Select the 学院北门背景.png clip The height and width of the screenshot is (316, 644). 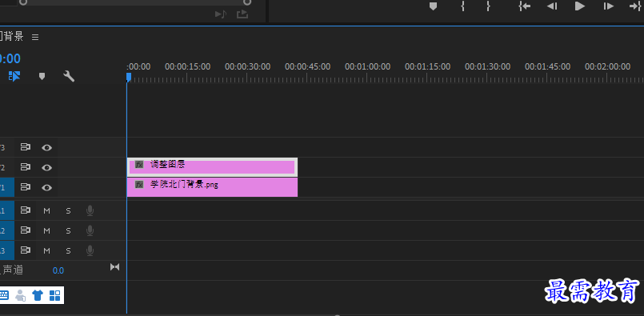212,187
